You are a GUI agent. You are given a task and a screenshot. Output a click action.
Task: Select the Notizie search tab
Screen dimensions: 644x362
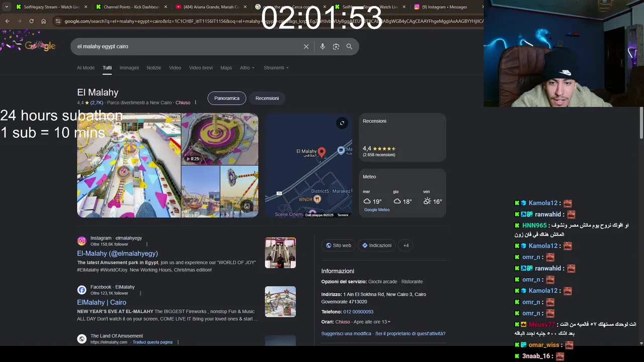[154, 68]
